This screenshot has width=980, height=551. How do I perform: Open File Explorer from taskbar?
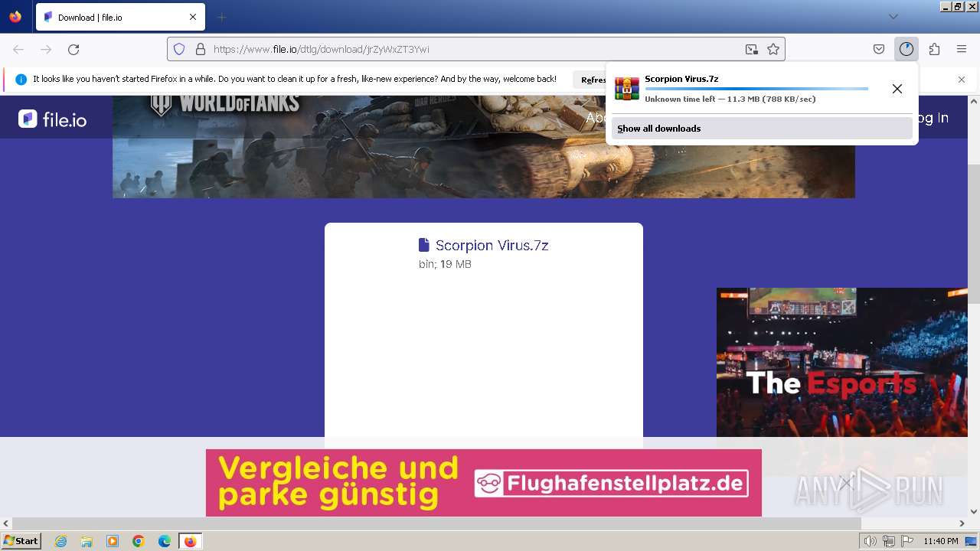(x=87, y=541)
